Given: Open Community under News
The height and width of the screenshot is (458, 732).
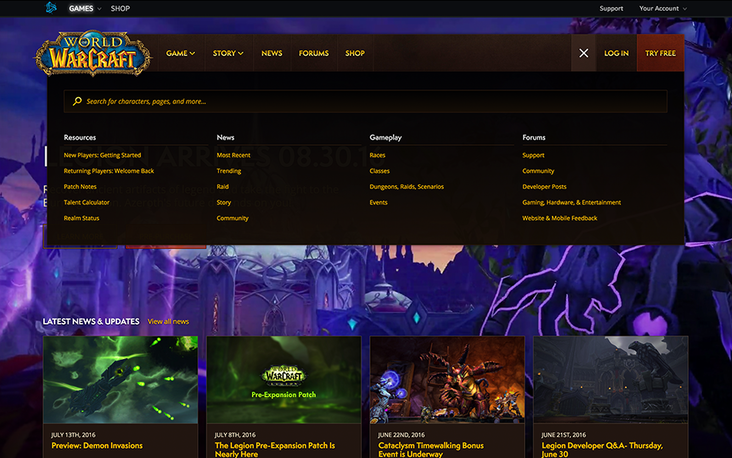Looking at the screenshot, I should [232, 218].
